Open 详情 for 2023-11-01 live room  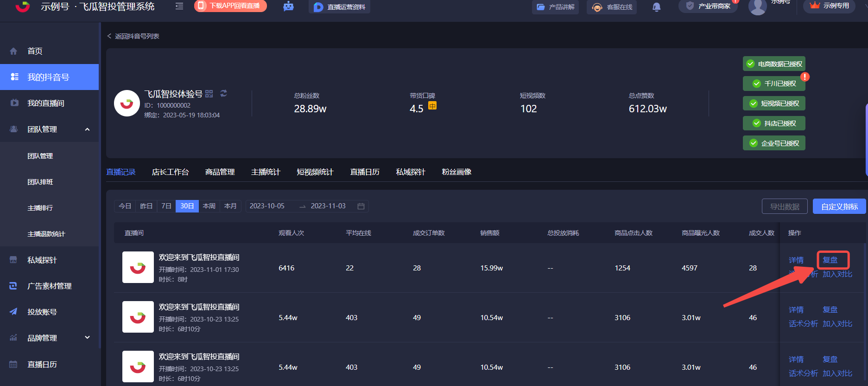pyautogui.click(x=796, y=260)
